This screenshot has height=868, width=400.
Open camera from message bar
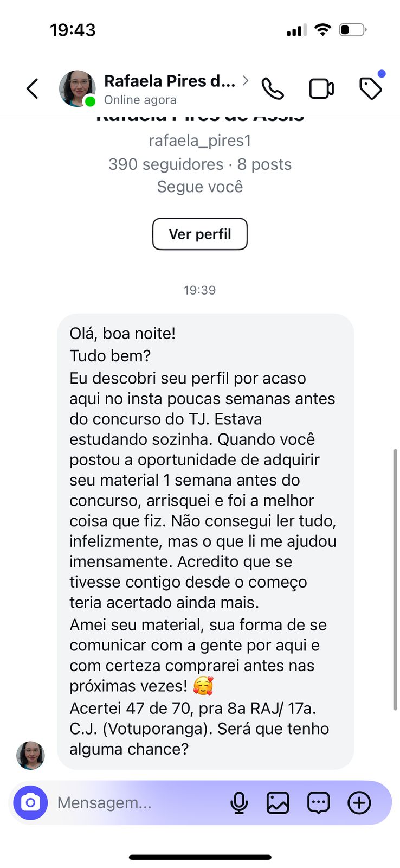[30, 802]
